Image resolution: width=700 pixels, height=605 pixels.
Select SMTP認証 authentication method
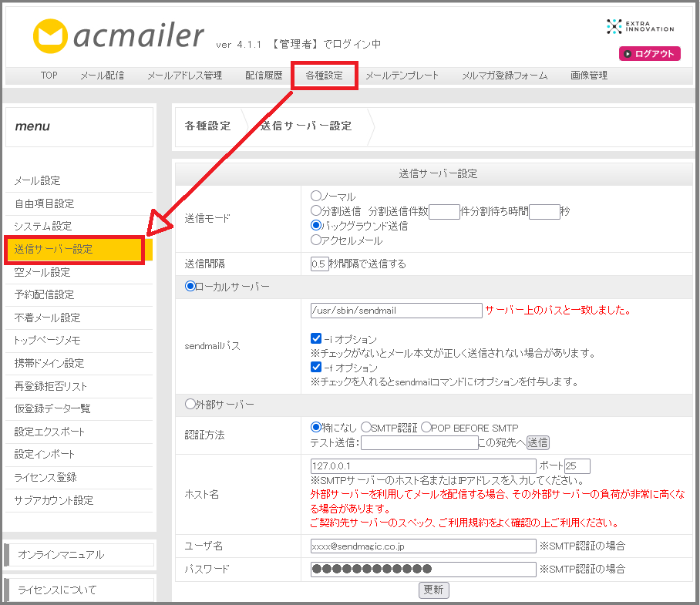point(367,427)
